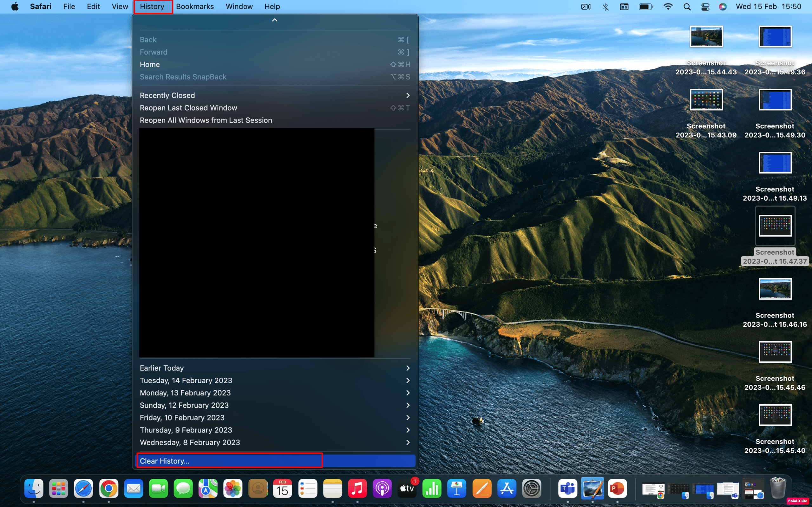Expand the Recently Closed submenu
The width and height of the screenshot is (812, 507).
point(274,96)
